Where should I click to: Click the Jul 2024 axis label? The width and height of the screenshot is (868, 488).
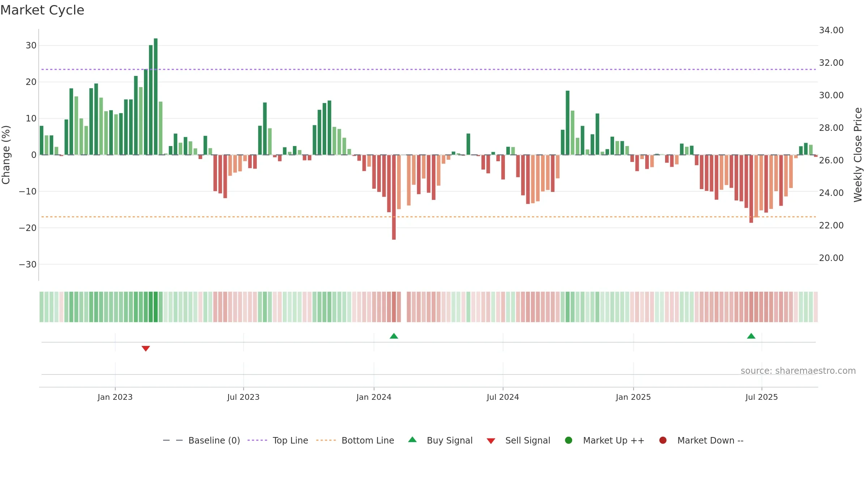tap(503, 397)
